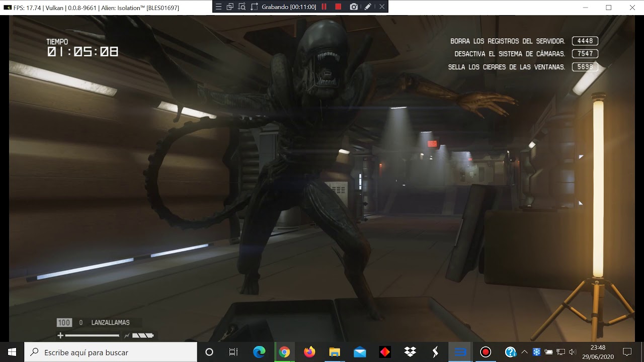Open the pencil drawing tool in recorder
This screenshot has height=362, width=644.
pyautogui.click(x=368, y=7)
